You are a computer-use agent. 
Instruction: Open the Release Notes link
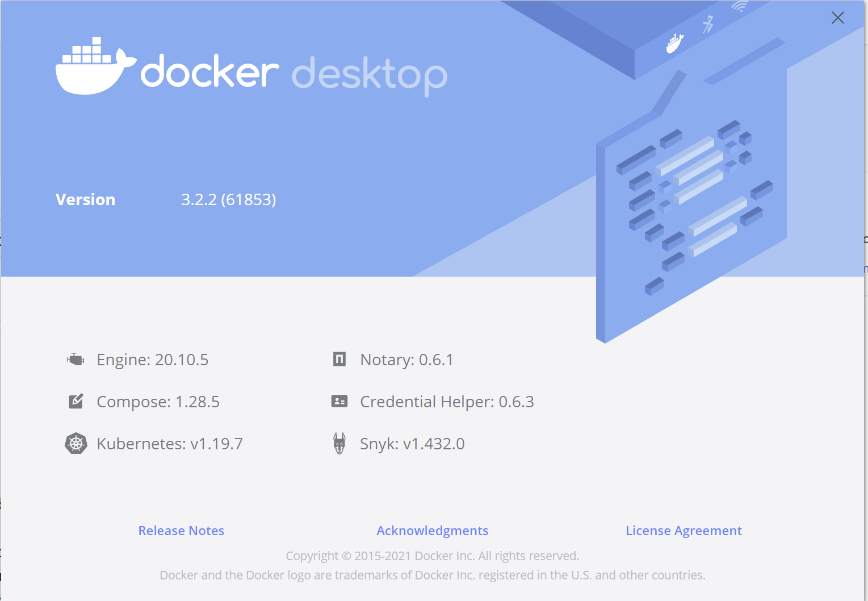[181, 531]
